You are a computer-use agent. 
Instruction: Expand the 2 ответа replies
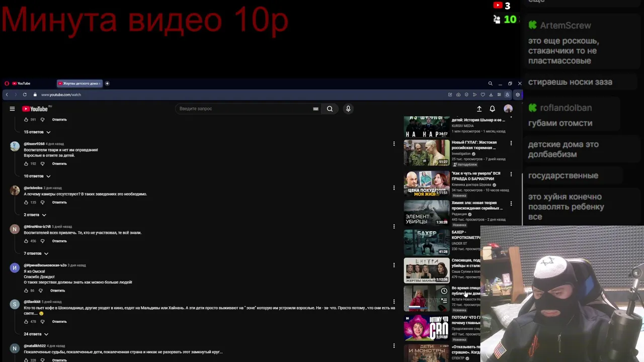point(35,215)
